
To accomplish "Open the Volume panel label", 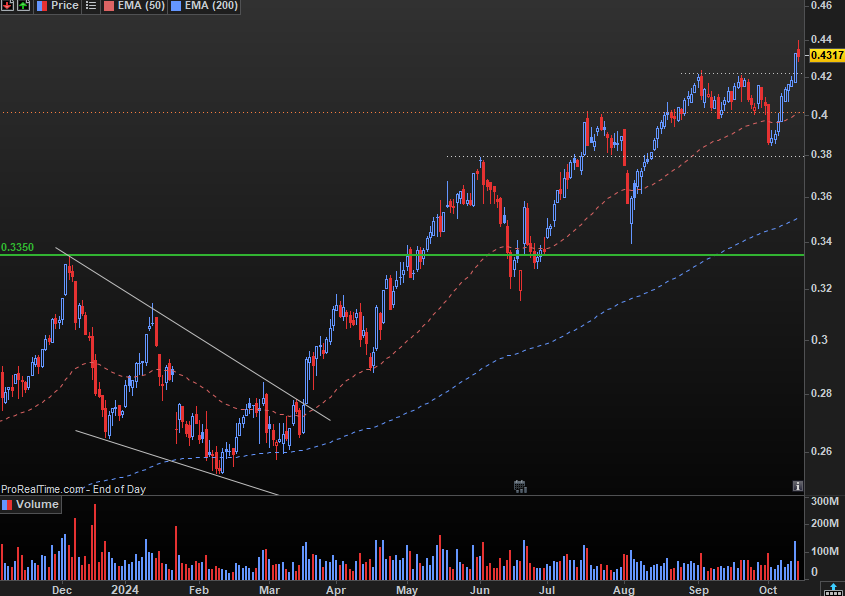I will tap(37, 504).
